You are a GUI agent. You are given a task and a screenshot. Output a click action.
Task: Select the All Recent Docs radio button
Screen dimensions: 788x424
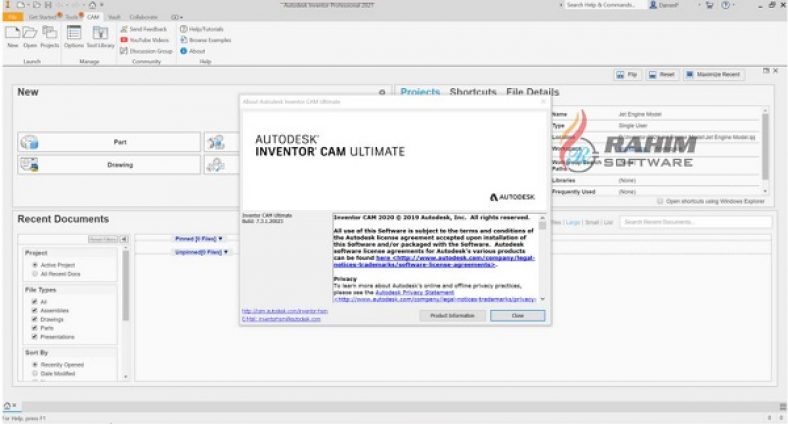(x=35, y=274)
